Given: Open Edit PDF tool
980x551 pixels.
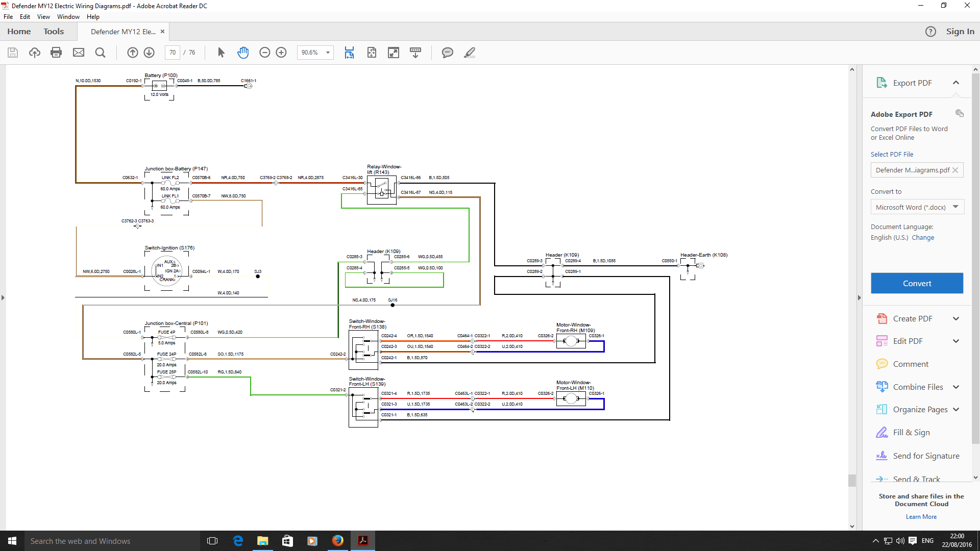Looking at the screenshot, I should (908, 341).
